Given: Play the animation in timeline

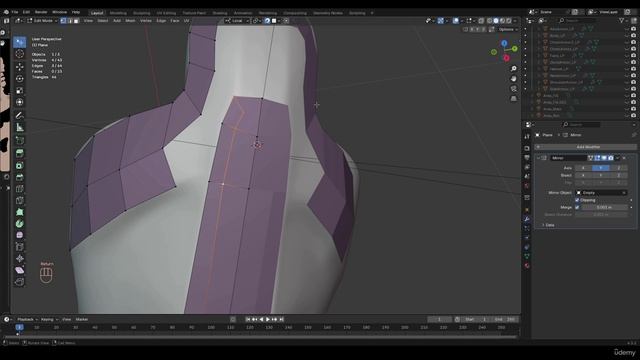Looking at the screenshot, I should click(x=268, y=320).
